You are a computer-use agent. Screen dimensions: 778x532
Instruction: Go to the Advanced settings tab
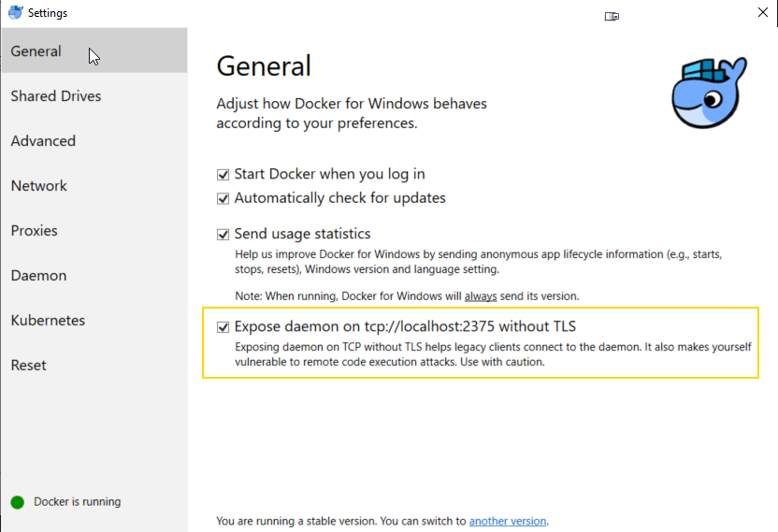43,141
